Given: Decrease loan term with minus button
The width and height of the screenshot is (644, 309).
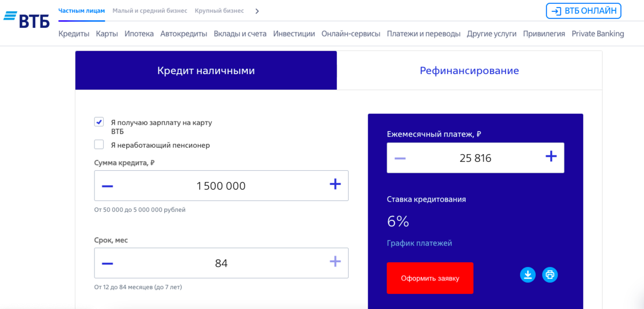Looking at the screenshot, I should [x=107, y=263].
